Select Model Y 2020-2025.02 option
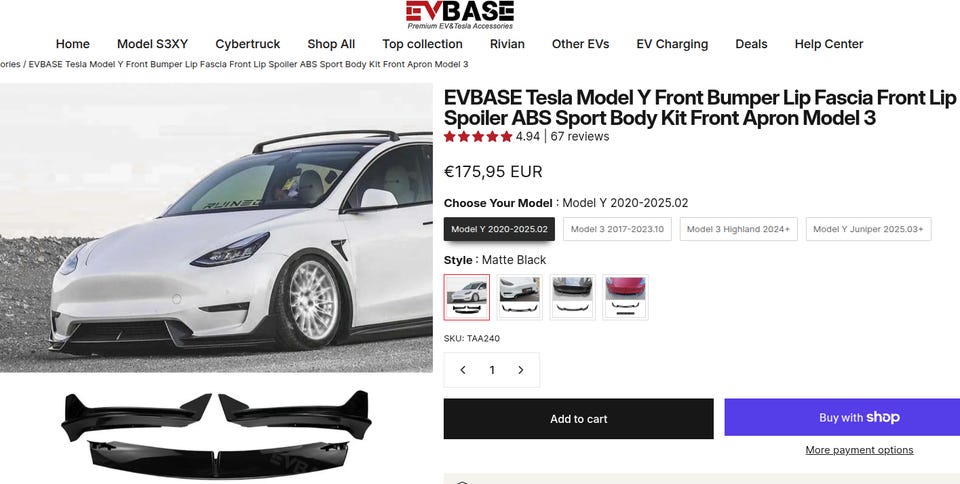Viewport: 960px width, 484px height. [500, 229]
